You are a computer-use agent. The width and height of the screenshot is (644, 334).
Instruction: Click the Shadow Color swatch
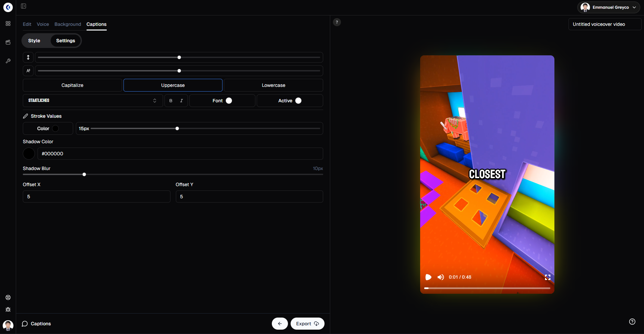(29, 154)
